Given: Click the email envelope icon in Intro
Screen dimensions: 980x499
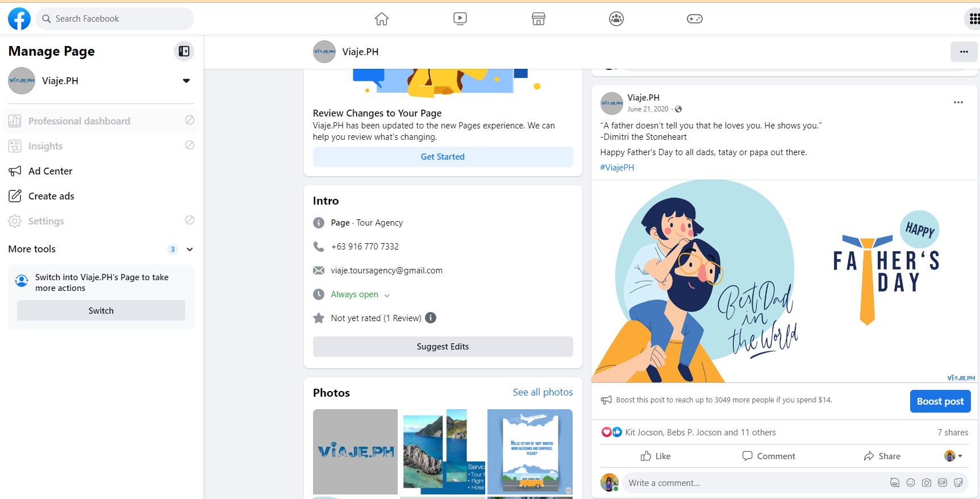Looking at the screenshot, I should pyautogui.click(x=319, y=271).
